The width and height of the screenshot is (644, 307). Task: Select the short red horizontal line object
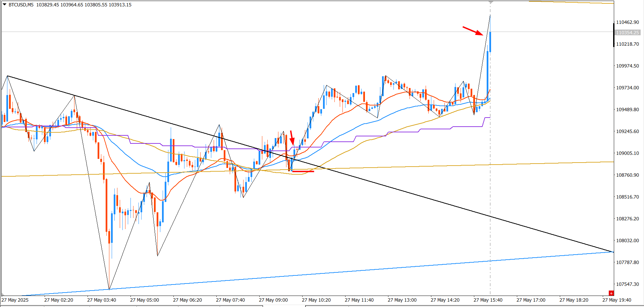pos(303,171)
